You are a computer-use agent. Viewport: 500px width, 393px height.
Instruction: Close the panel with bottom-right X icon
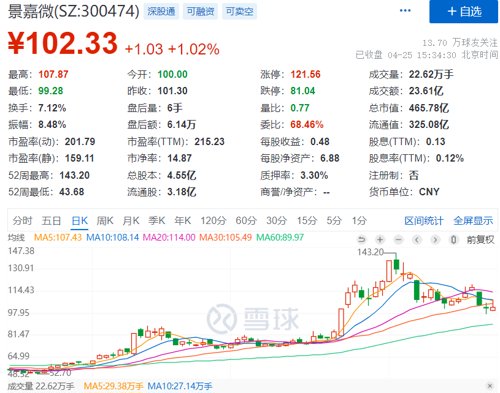click(x=490, y=386)
